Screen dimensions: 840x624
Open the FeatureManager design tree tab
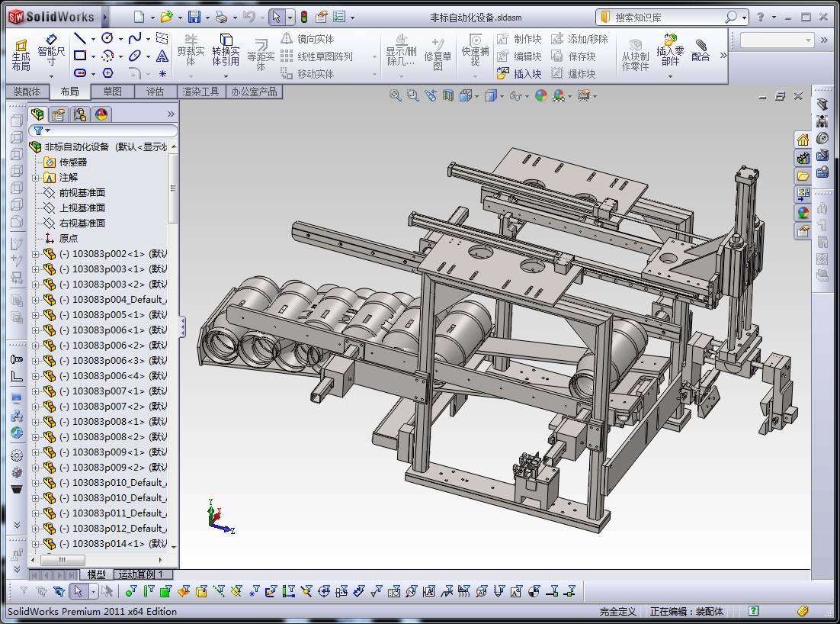coord(37,114)
